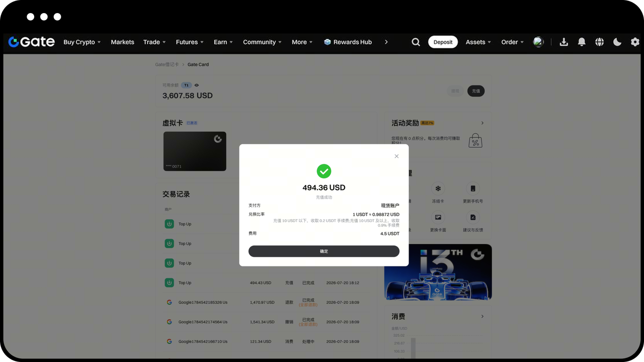Click the 121.34 USD amount cell
The width and height of the screenshot is (644, 362).
click(x=261, y=341)
